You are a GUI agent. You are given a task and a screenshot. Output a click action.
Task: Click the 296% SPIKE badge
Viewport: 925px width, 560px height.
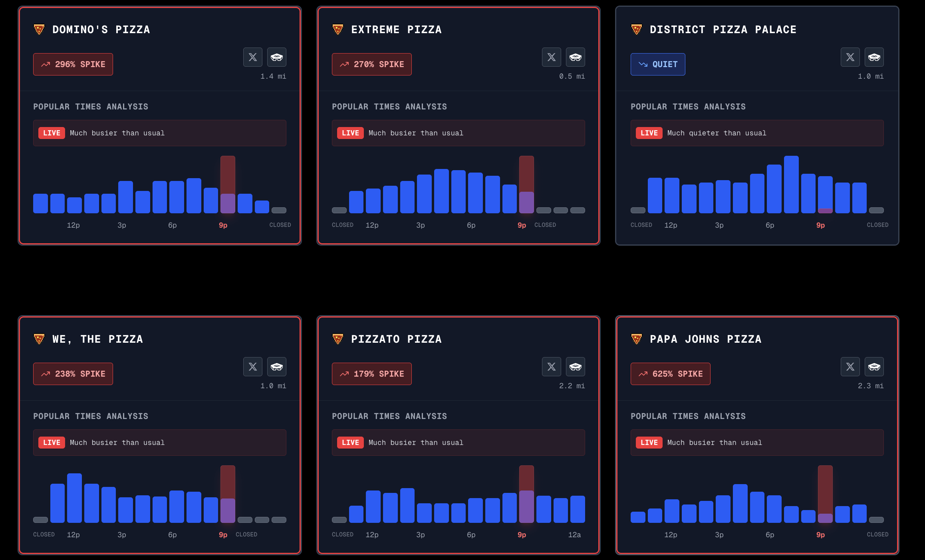click(x=73, y=64)
